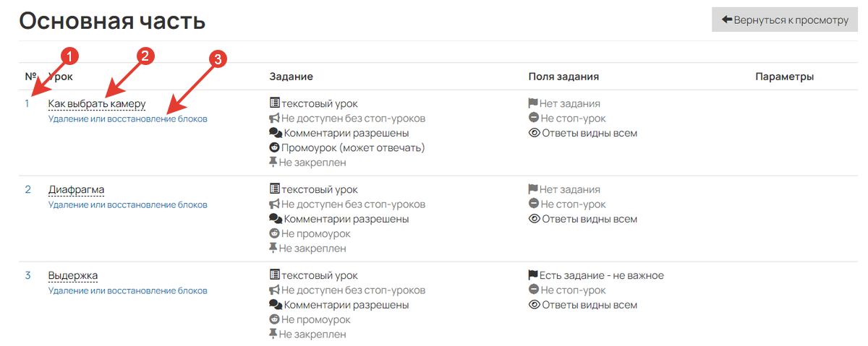Click the comments icon in Как выбрать камеру row
Screen dimensions: 868x346
click(x=276, y=133)
